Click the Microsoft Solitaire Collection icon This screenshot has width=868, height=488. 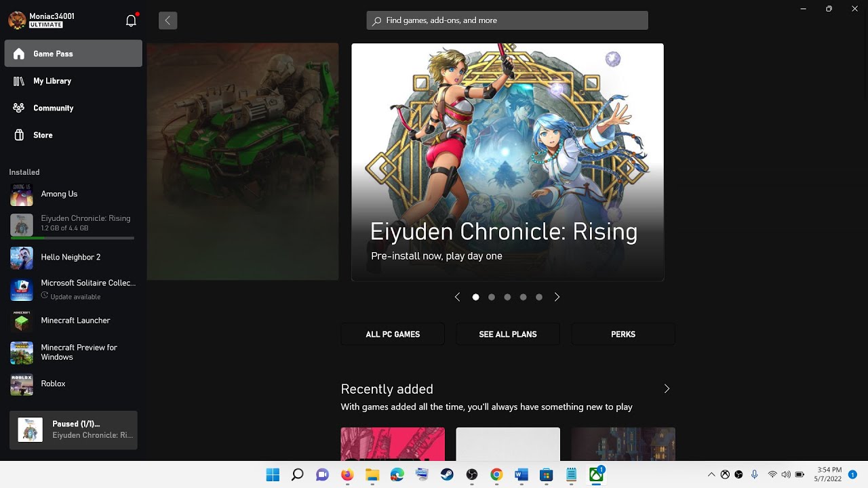click(22, 289)
